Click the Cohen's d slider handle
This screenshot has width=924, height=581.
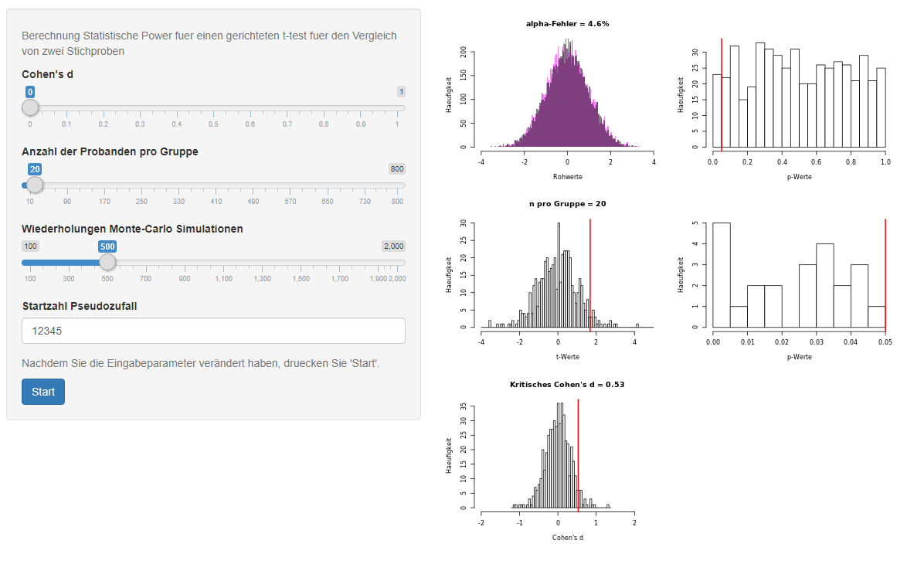click(x=30, y=107)
